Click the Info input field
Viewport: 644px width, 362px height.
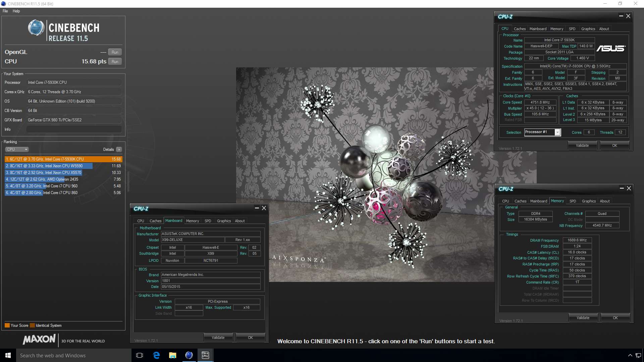click(74, 129)
